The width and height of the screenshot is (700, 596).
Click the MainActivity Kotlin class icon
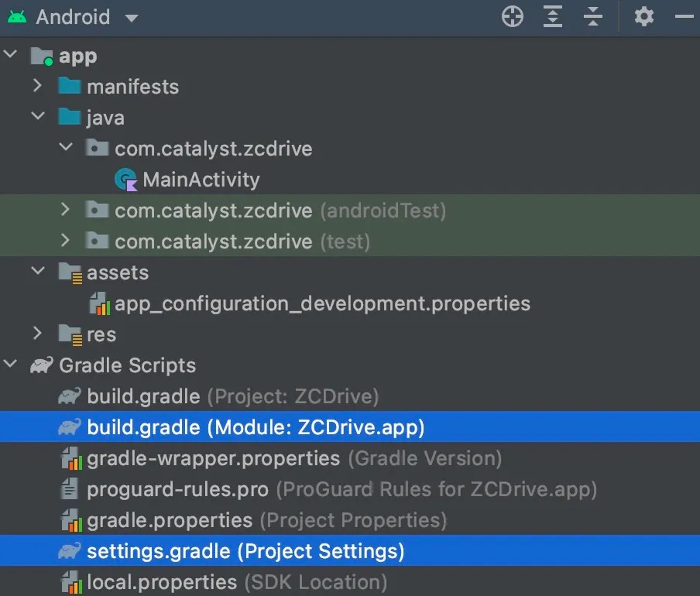126,180
